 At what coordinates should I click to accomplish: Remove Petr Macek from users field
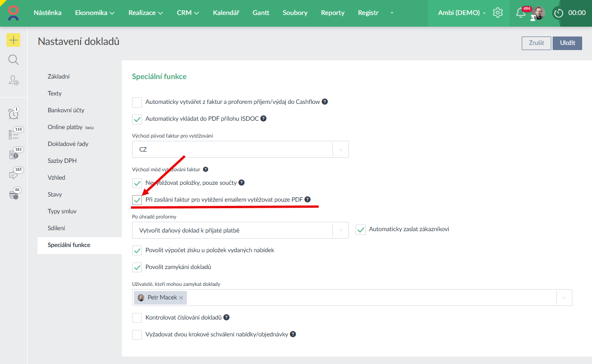(181, 298)
